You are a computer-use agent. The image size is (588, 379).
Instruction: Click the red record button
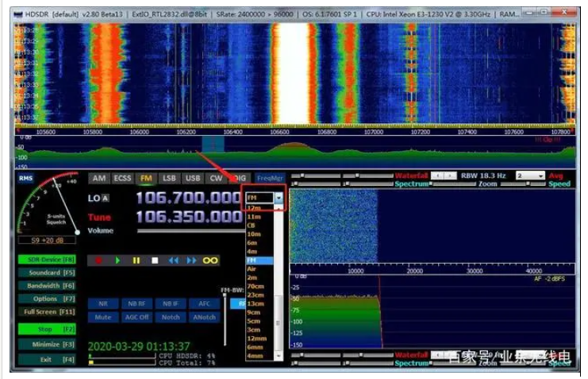pyautogui.click(x=98, y=260)
